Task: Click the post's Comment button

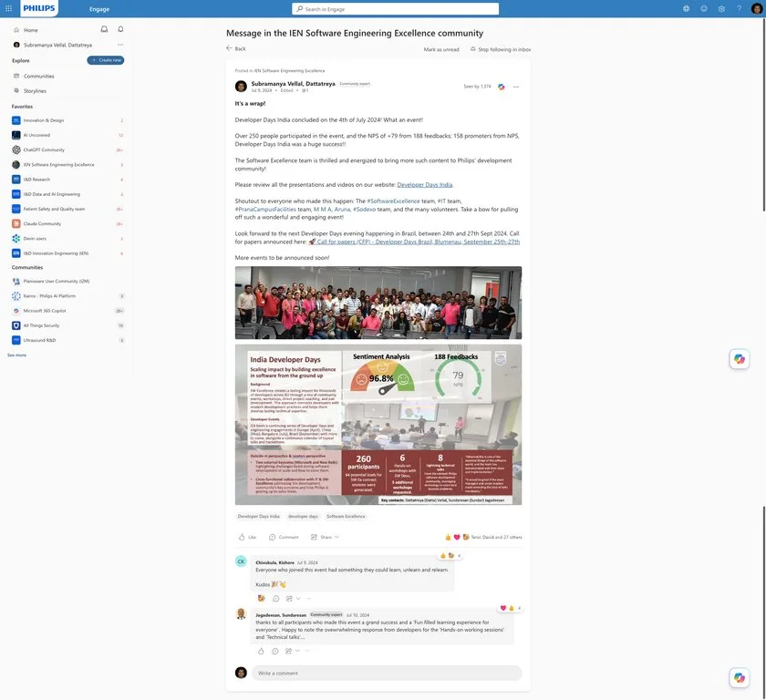Action: coord(284,537)
